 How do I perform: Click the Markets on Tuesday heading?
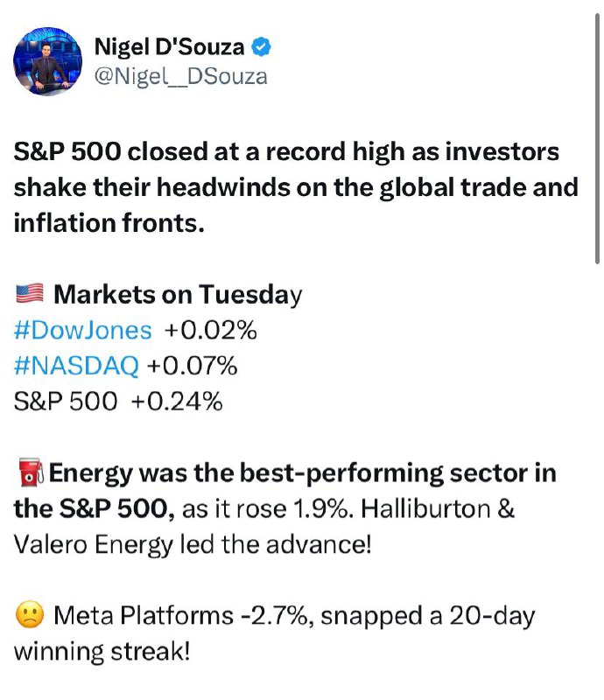pyautogui.click(x=178, y=295)
